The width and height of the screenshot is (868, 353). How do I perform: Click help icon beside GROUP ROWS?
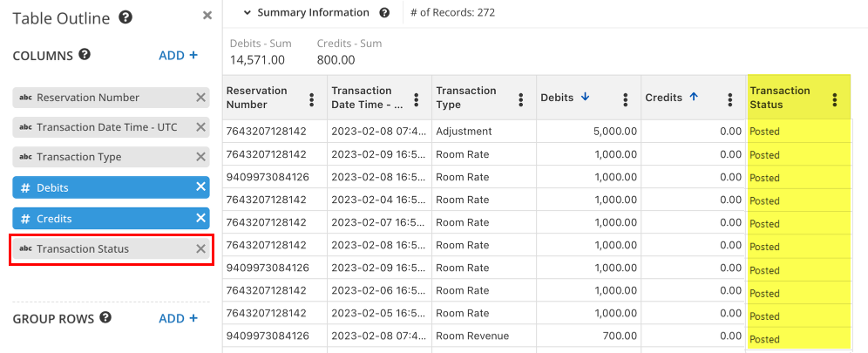[x=105, y=318]
